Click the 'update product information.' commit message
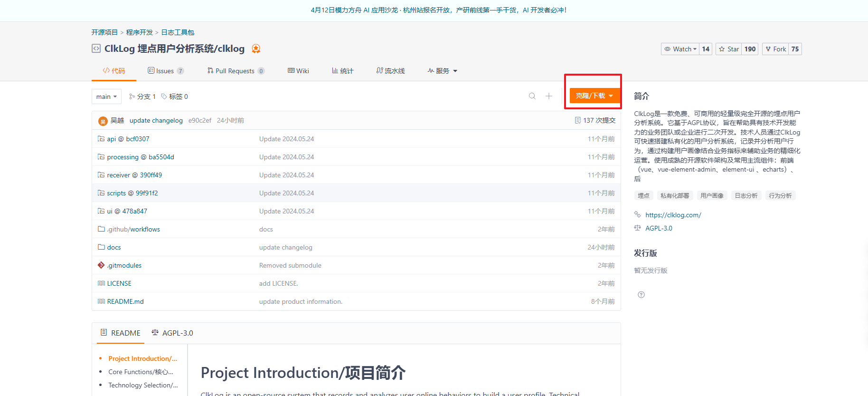This screenshot has height=396, width=868. 301,301
